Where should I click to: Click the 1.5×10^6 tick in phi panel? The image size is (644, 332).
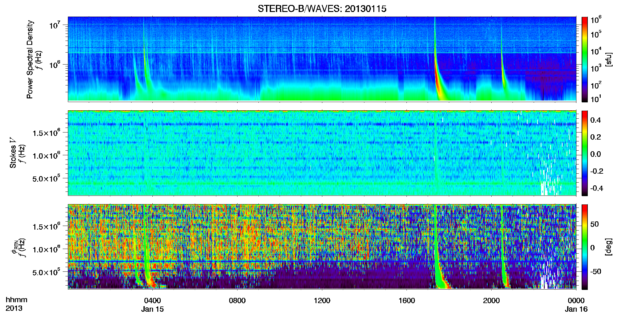coord(46,226)
